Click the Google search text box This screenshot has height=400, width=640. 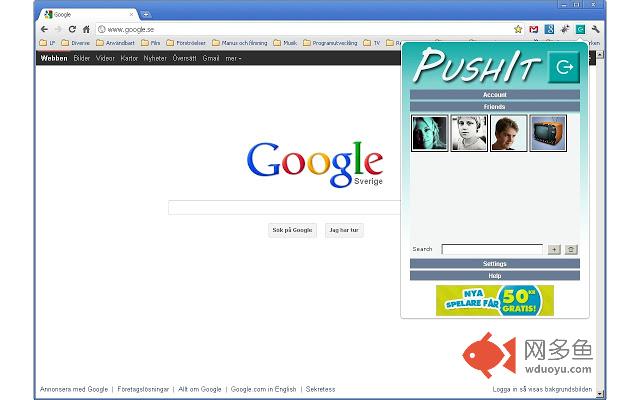[x=284, y=207]
